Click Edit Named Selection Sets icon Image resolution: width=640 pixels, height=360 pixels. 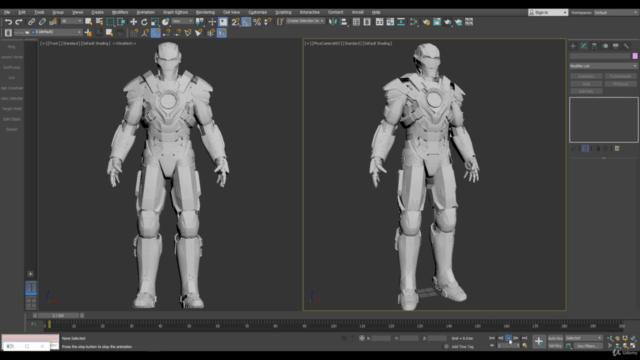[x=280, y=22]
